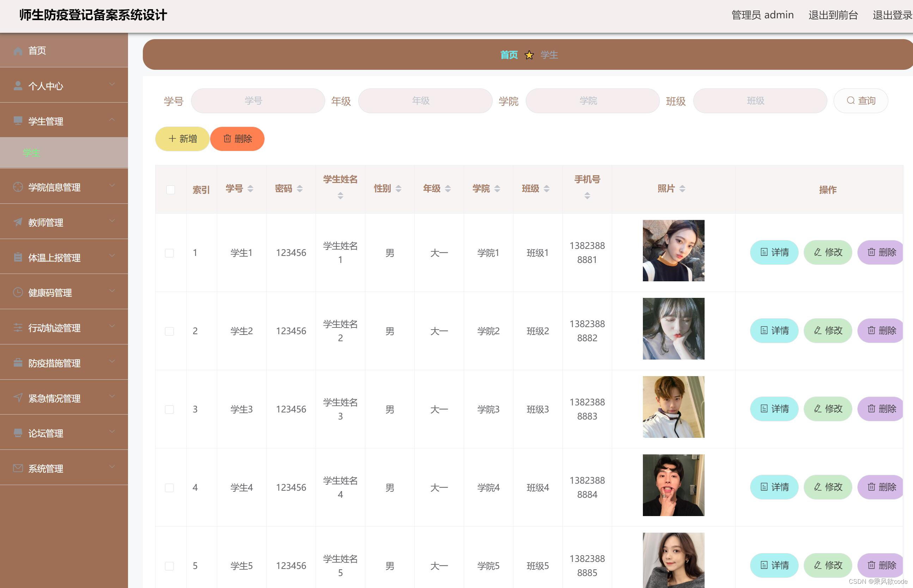The width and height of the screenshot is (913, 588).
Task: Click the person icon next to 个人中心
Action: pyautogui.click(x=18, y=86)
